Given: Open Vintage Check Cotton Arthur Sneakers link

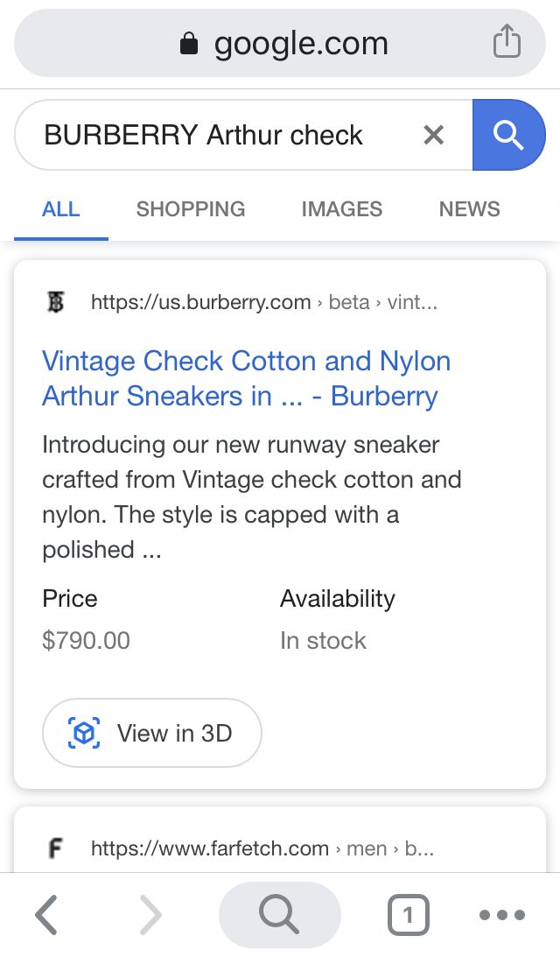Looking at the screenshot, I should 246,378.
